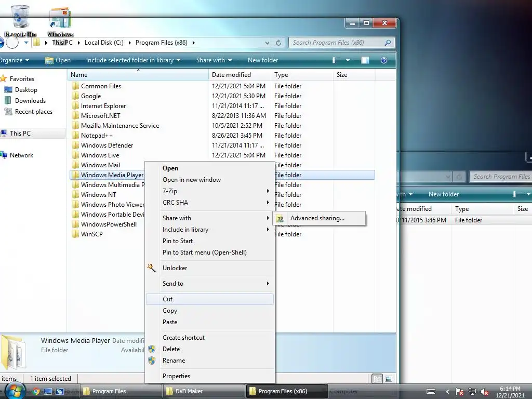Viewport: 532px width, 399px height.
Task: Click the folder icon in the address bar
Action: click(37, 43)
